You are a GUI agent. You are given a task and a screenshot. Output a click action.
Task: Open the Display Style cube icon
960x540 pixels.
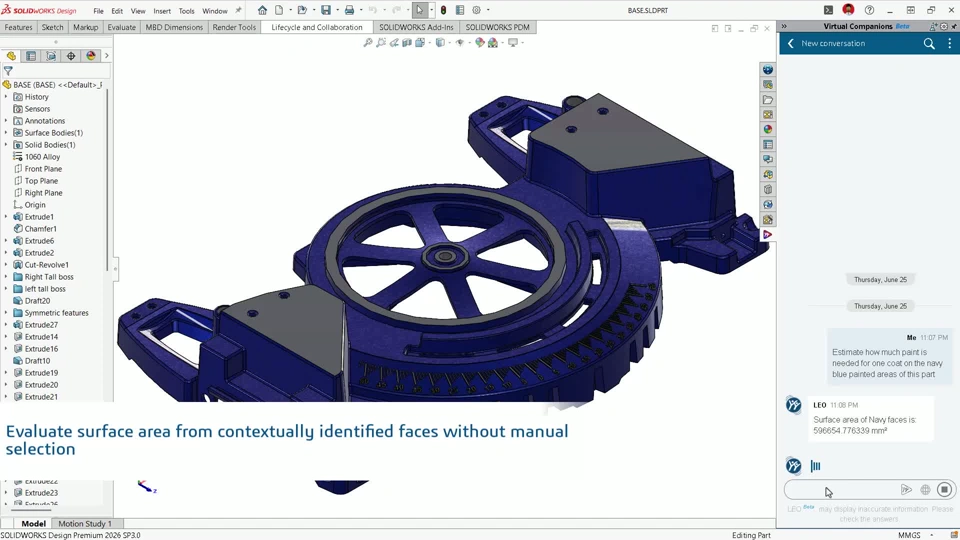click(x=440, y=43)
